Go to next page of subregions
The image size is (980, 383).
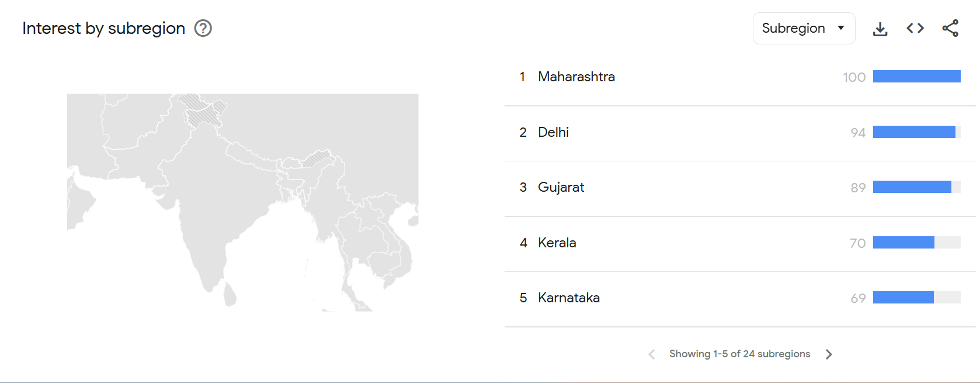coord(829,354)
